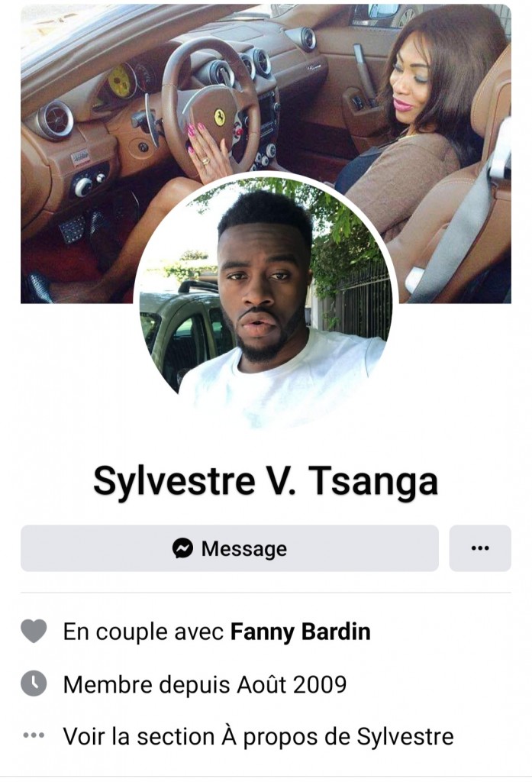The height and width of the screenshot is (782, 532).
Task: Click the clock icon beside member date
Action: pos(34,683)
